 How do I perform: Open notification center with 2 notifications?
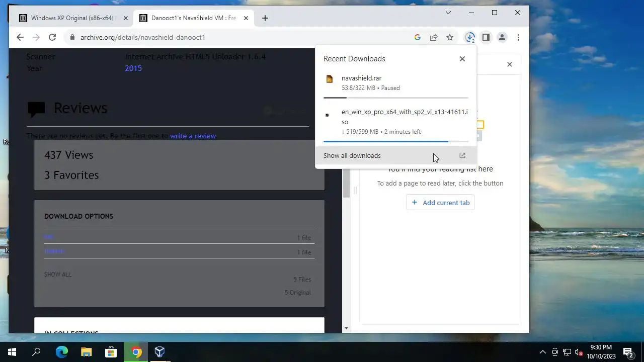[628, 352]
